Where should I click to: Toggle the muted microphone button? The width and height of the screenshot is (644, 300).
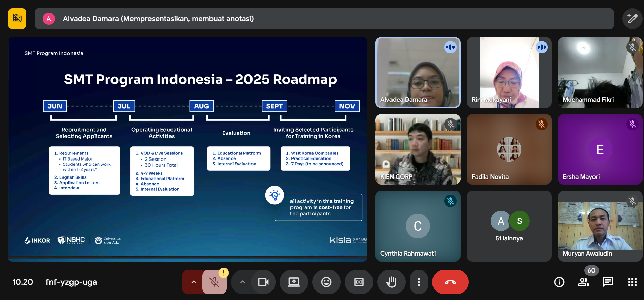click(x=214, y=282)
